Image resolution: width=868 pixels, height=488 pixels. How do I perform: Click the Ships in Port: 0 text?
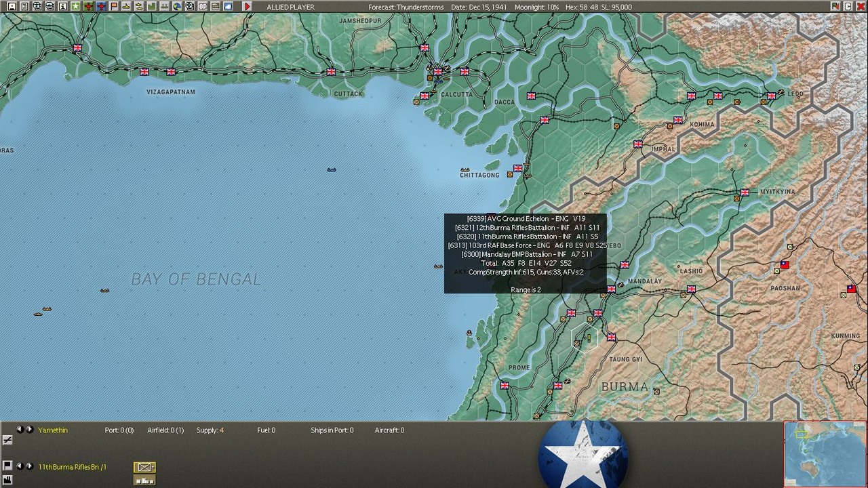point(332,430)
